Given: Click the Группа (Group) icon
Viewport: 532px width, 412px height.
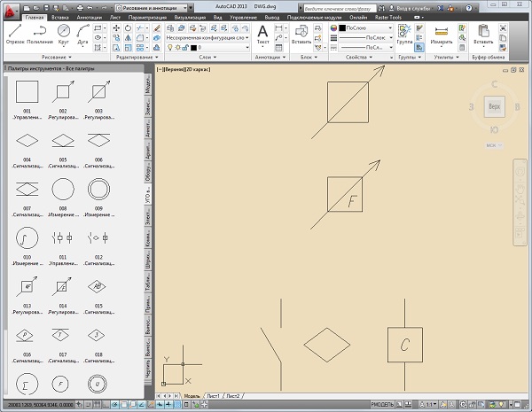Looking at the screenshot, I should pos(404,34).
